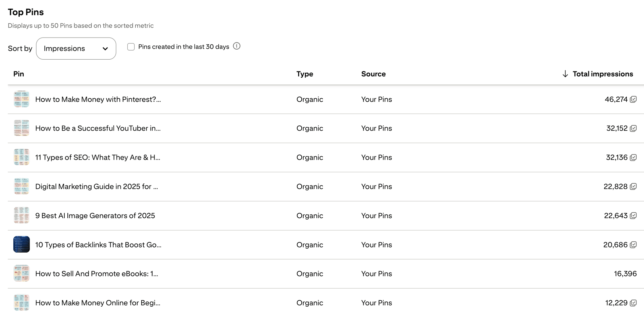Image resolution: width=644 pixels, height=317 pixels.
Task: Open the How to Make Money with Pinterest pin
Action: point(98,99)
